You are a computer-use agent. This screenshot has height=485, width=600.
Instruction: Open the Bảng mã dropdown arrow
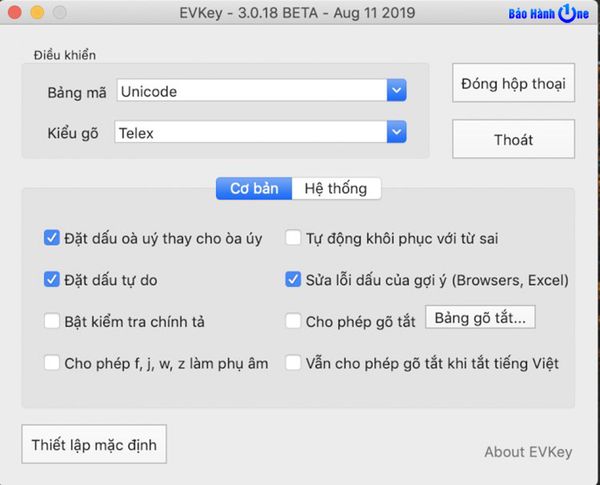tap(396, 91)
